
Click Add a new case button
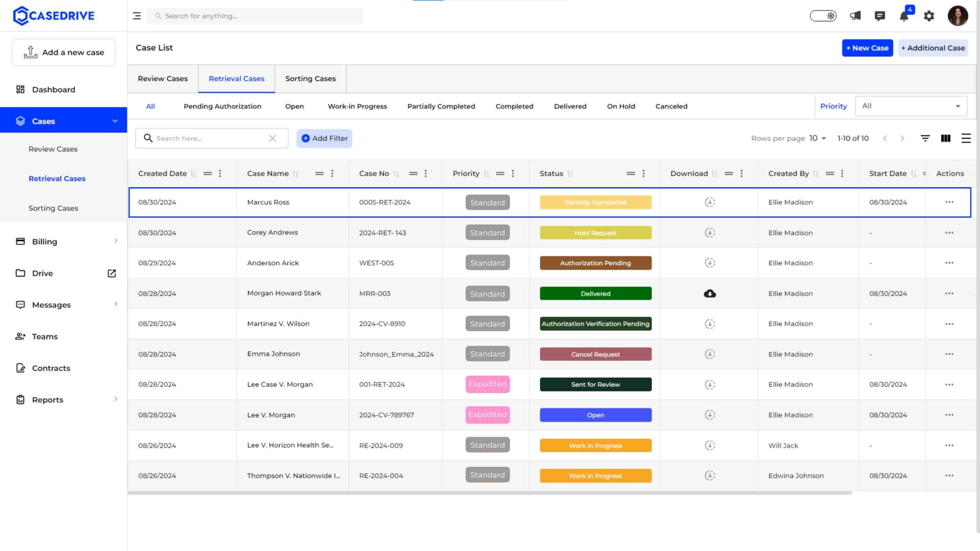tap(64, 52)
